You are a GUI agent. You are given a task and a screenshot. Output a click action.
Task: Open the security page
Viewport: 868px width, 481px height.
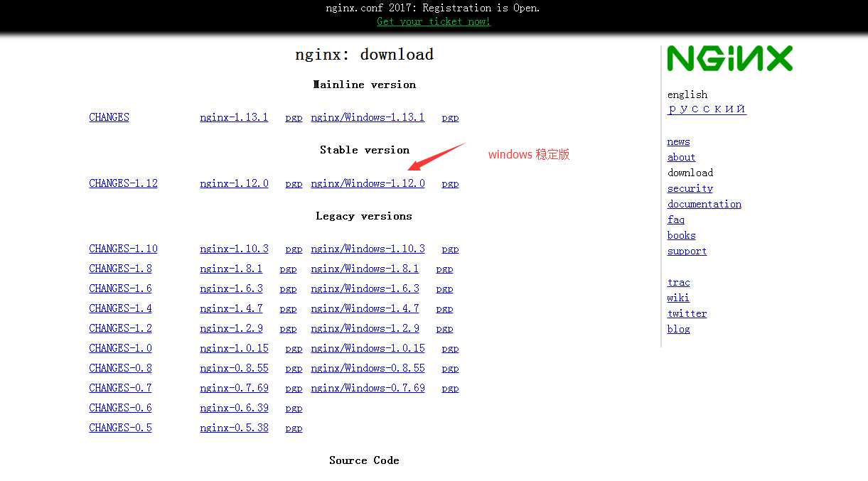[690, 188]
